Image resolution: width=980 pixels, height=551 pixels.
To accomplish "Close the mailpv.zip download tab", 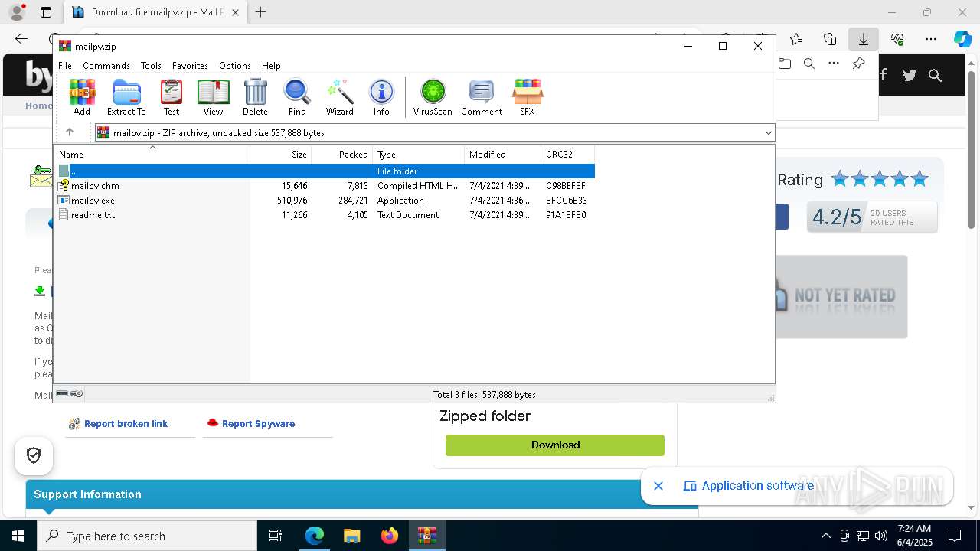I will (x=235, y=12).
